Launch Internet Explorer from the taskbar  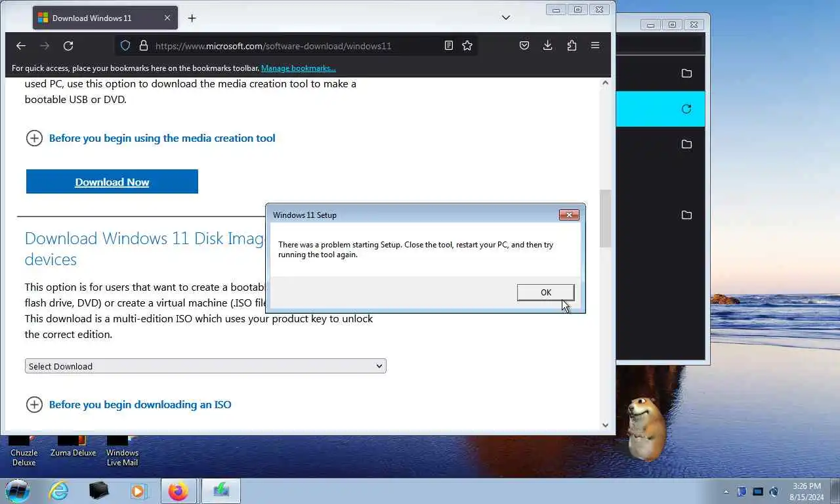click(59, 491)
